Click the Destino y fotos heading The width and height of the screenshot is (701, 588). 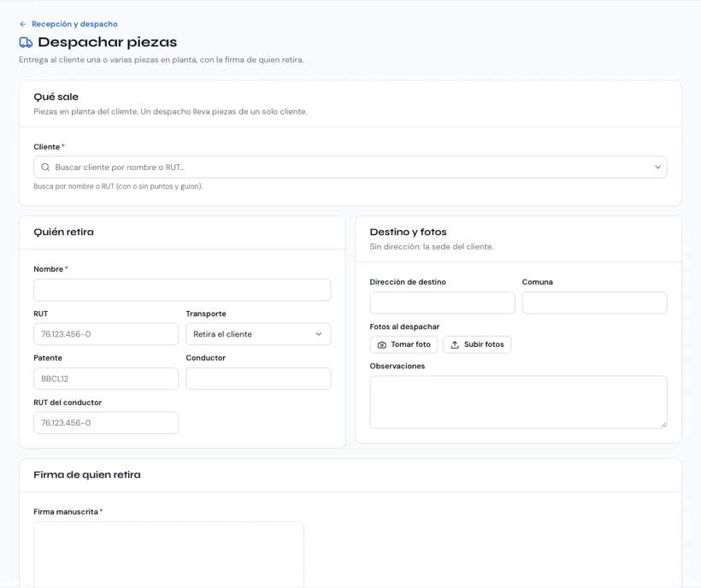[x=408, y=232]
